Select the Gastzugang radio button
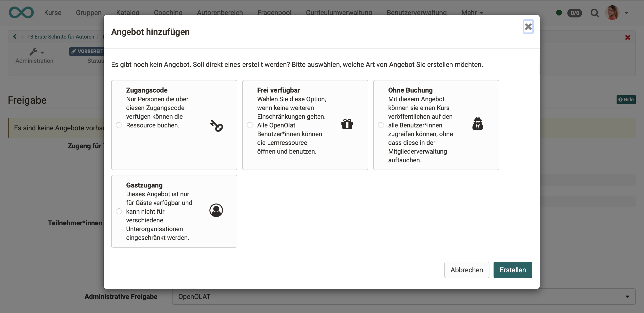This screenshot has height=313, width=644. coord(119,211)
